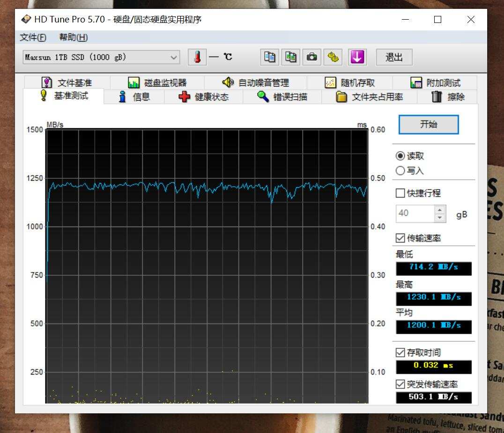Click the copy text results to clipboard icon

click(269, 56)
